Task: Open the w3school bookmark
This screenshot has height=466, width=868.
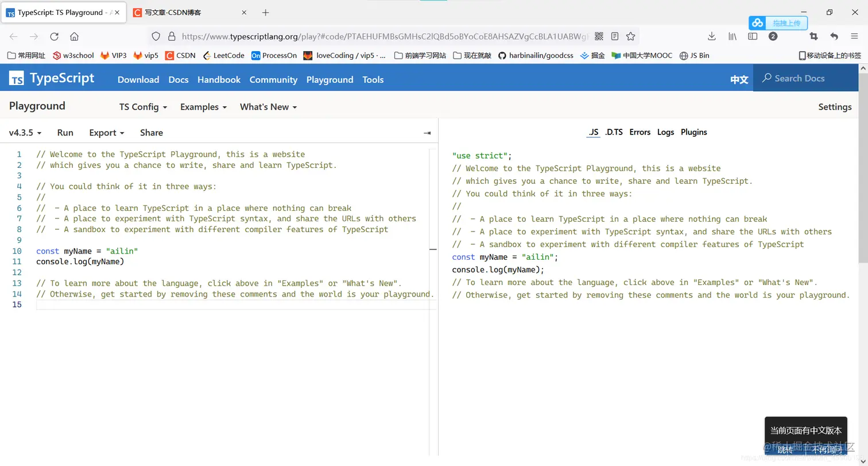Action: 73,56
